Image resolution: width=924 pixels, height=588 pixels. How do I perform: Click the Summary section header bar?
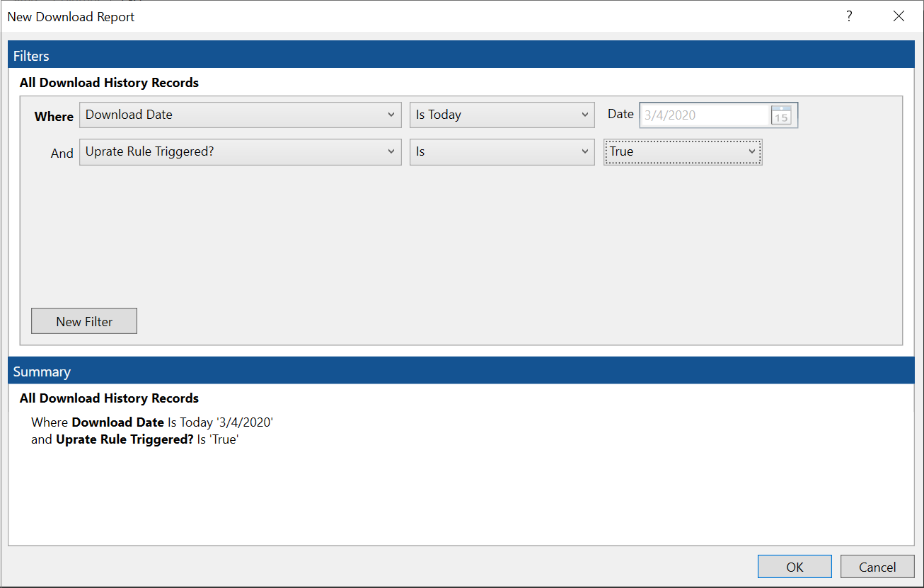click(x=41, y=371)
